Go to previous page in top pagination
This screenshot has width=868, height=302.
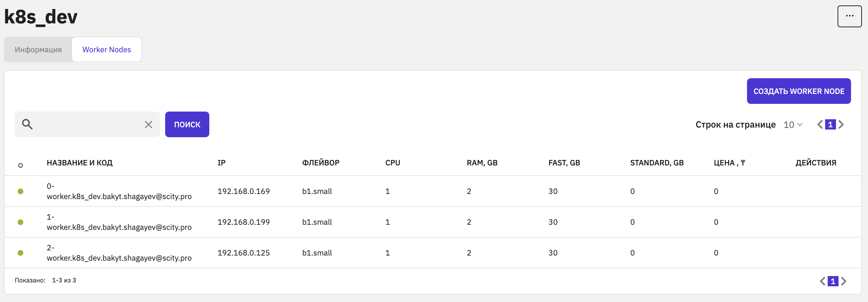(x=820, y=124)
